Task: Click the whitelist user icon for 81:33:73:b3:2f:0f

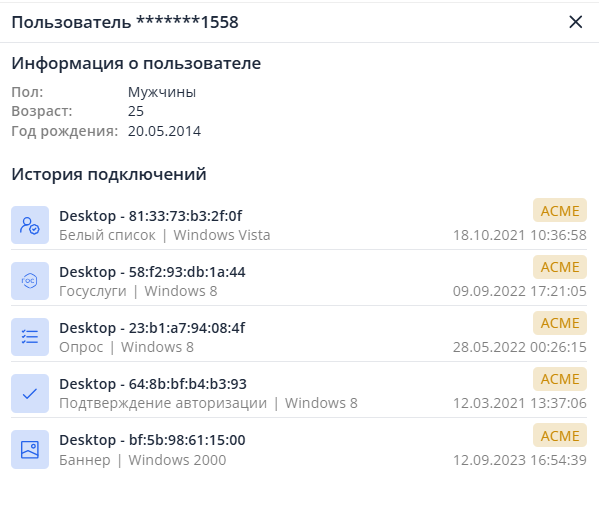Action: [x=30, y=225]
